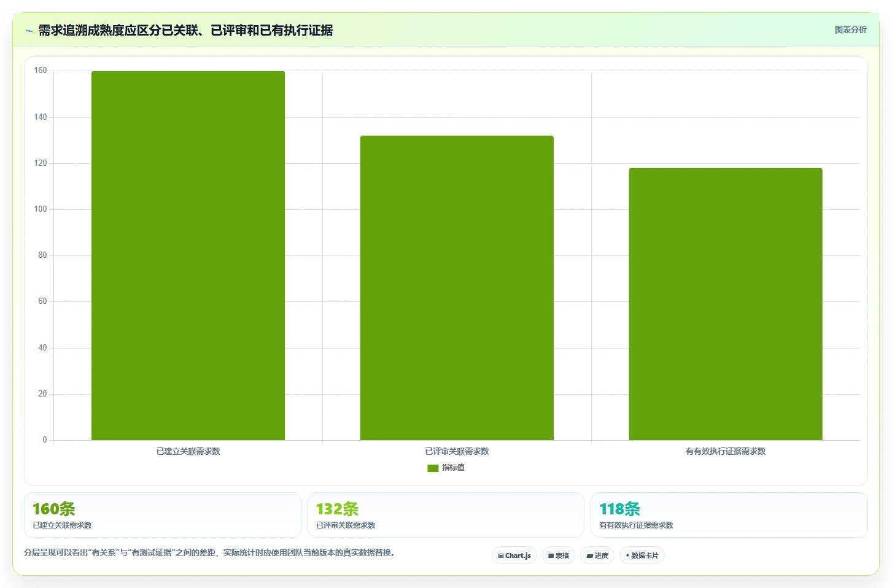Select the 进度 tag chip
Image resolution: width=892 pixels, height=588 pixels.
pos(597,555)
